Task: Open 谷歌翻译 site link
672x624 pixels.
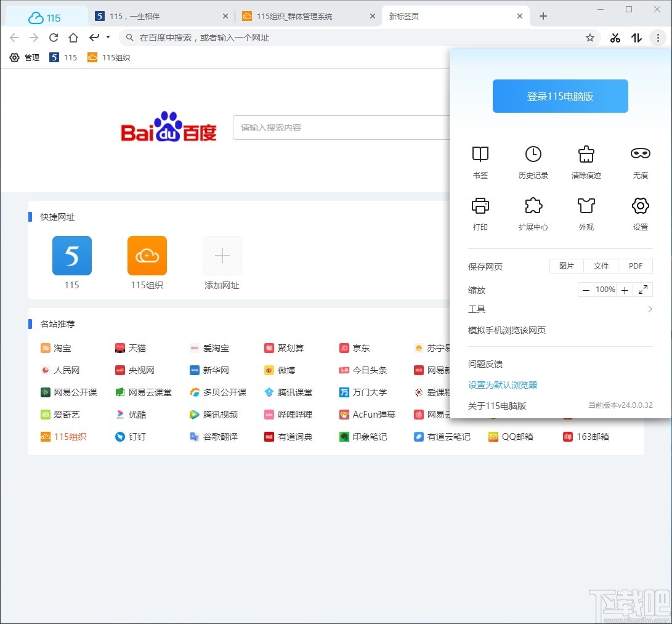Action: point(214,437)
